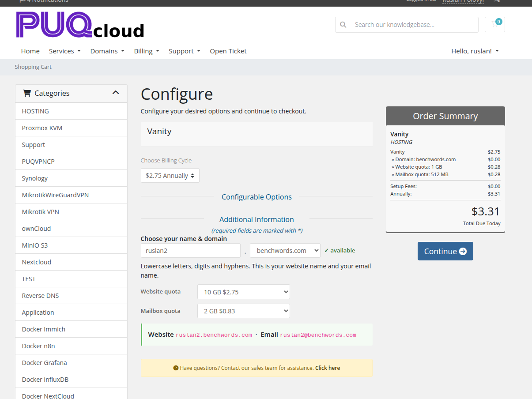Open the Website quota dropdown
Image resolution: width=532 pixels, height=399 pixels.
pyautogui.click(x=244, y=292)
